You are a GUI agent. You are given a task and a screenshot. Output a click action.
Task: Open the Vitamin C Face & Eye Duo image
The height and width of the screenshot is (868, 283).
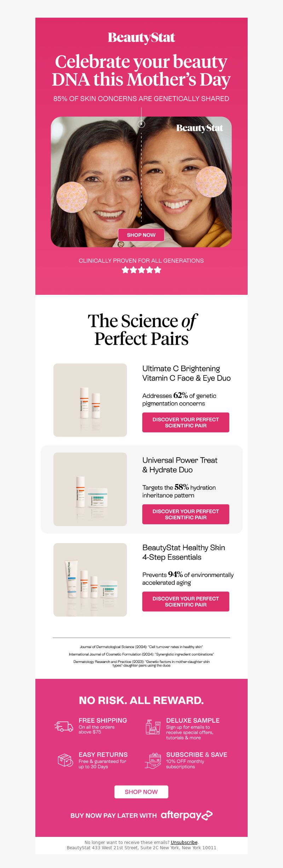tap(90, 400)
